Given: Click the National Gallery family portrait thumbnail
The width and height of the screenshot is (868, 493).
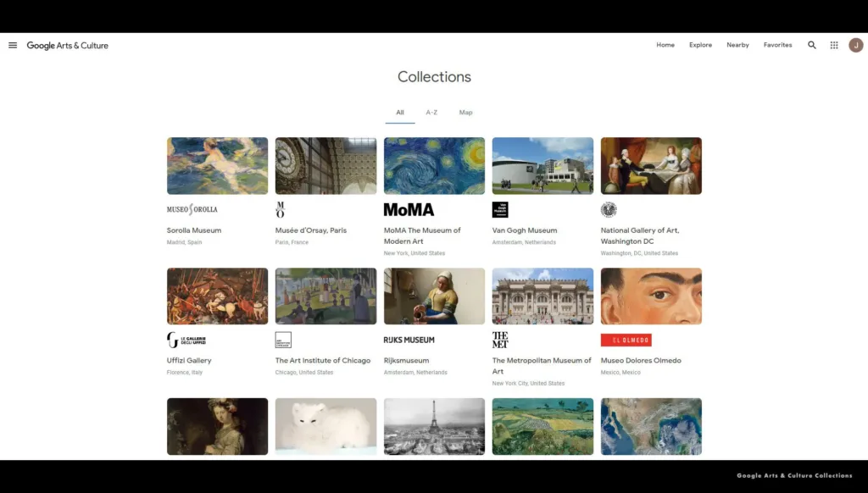Looking at the screenshot, I should [x=651, y=166].
